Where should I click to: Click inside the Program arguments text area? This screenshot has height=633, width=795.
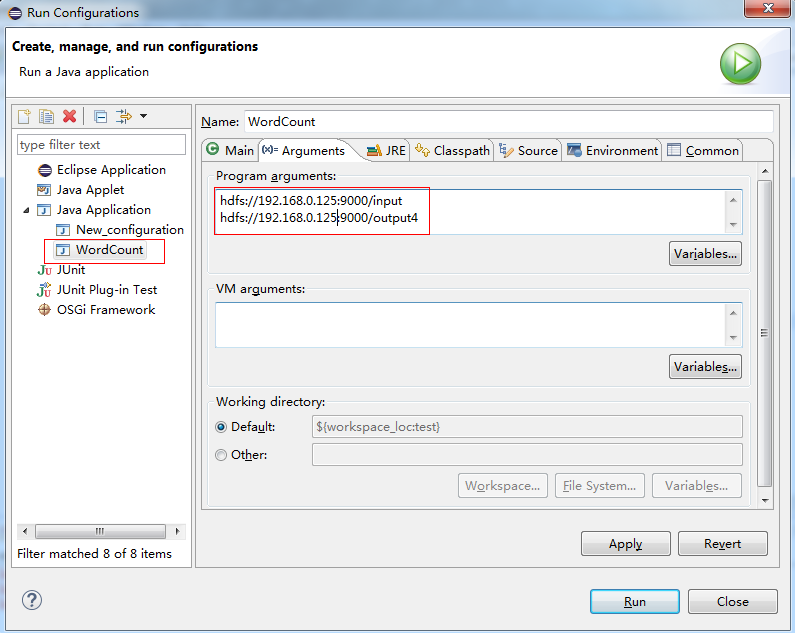[472, 212]
